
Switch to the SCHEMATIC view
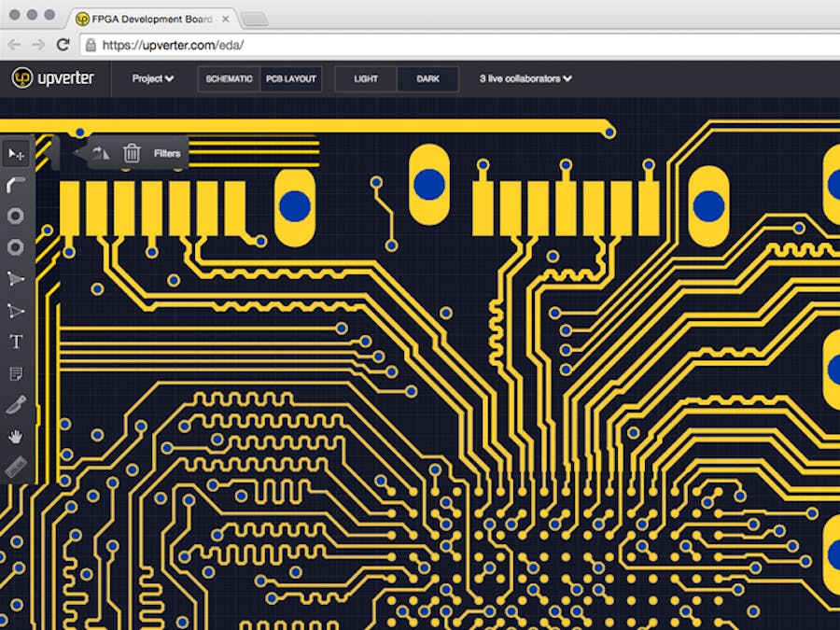[x=229, y=78]
